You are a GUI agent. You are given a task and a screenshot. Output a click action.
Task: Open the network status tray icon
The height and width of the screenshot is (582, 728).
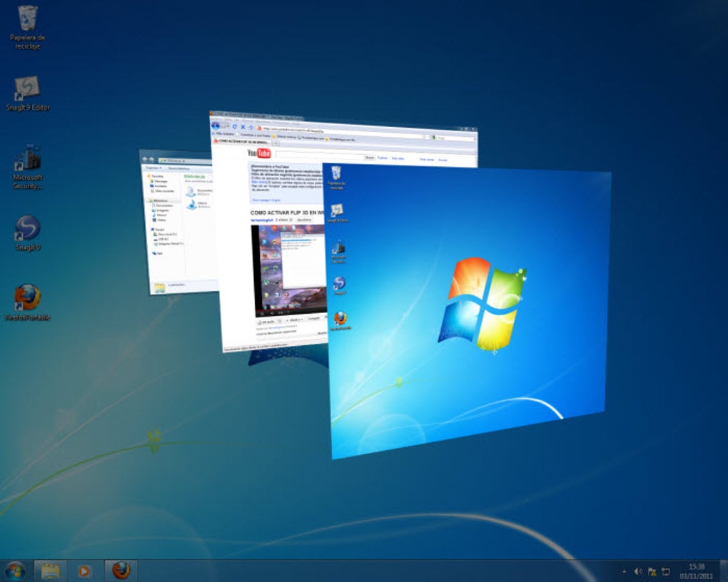tap(665, 571)
